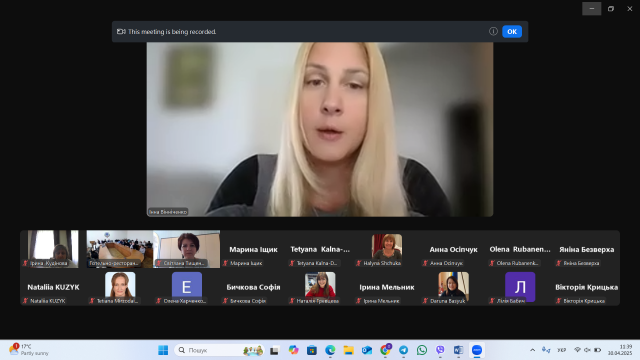Image resolution: width=640 pixels, height=360 pixels.
Task: Select the Марина Іщик participant tile
Action: [x=253, y=249]
